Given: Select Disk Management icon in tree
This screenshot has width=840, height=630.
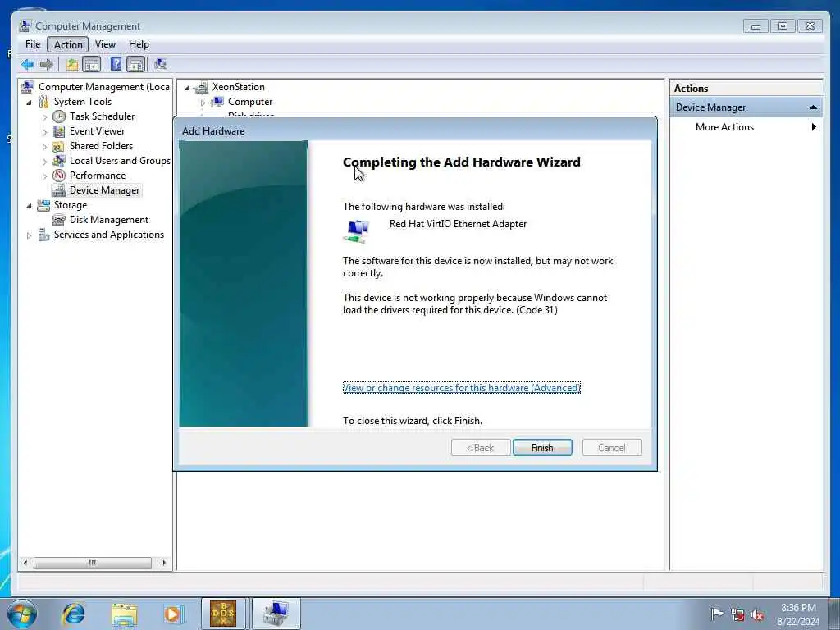Looking at the screenshot, I should [x=59, y=220].
